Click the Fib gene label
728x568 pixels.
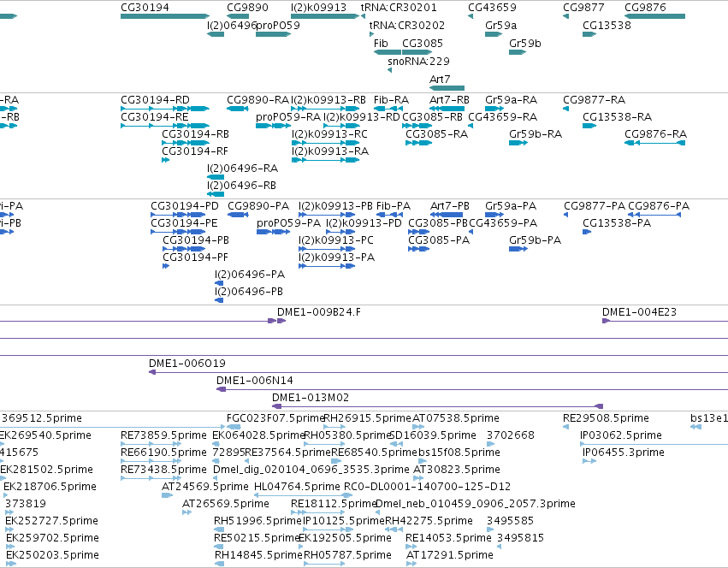(381, 43)
